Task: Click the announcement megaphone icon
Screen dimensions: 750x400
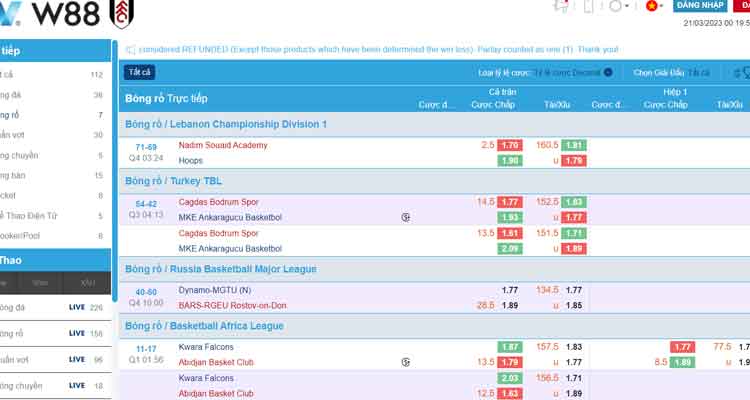Action: coord(131,50)
